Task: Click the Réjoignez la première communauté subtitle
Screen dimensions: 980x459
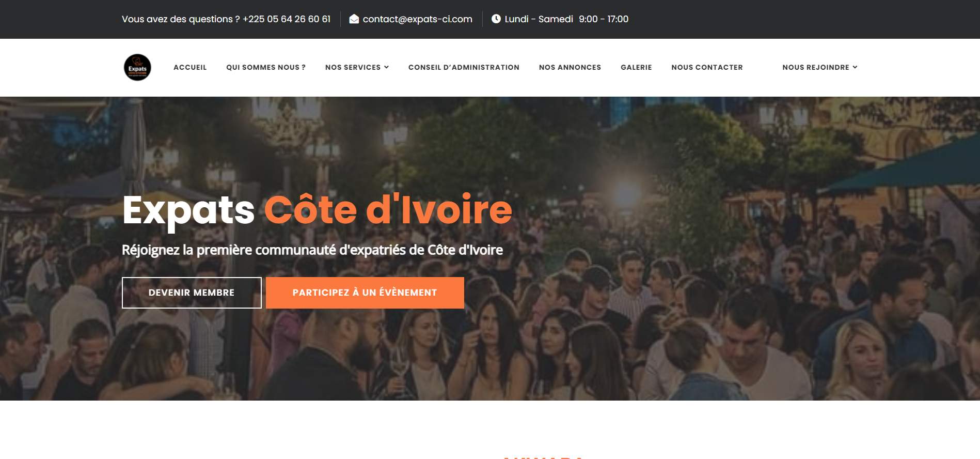Action: [x=312, y=250]
